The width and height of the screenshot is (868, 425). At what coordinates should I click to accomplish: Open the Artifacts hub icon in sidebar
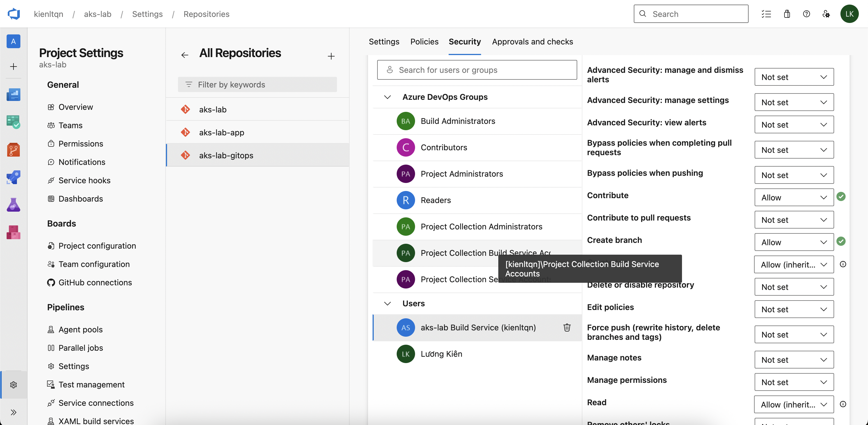click(13, 232)
